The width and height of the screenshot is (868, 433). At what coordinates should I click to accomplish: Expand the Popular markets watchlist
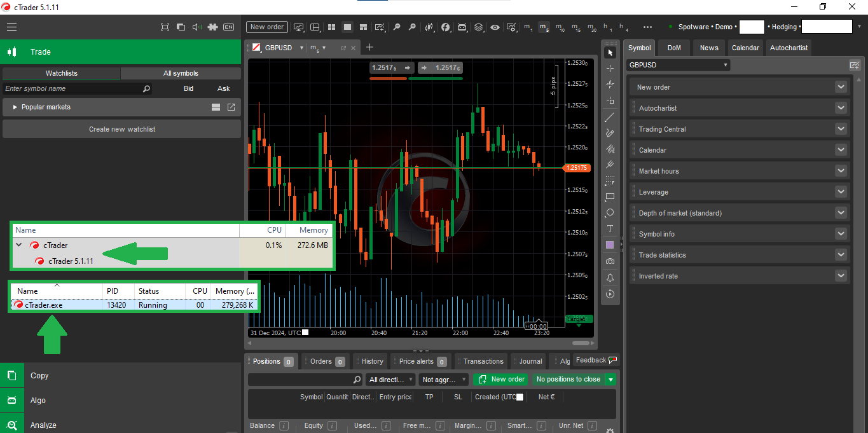click(15, 107)
